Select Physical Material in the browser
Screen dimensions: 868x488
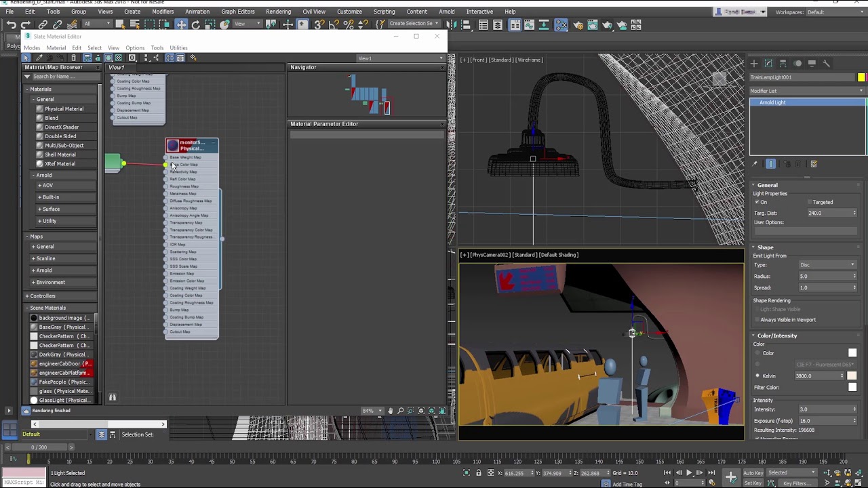[64, 109]
